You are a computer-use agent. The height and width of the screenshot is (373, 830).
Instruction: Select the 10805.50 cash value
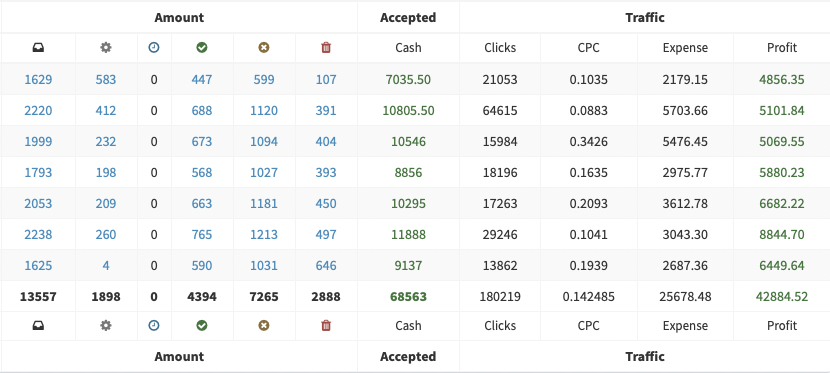point(408,111)
